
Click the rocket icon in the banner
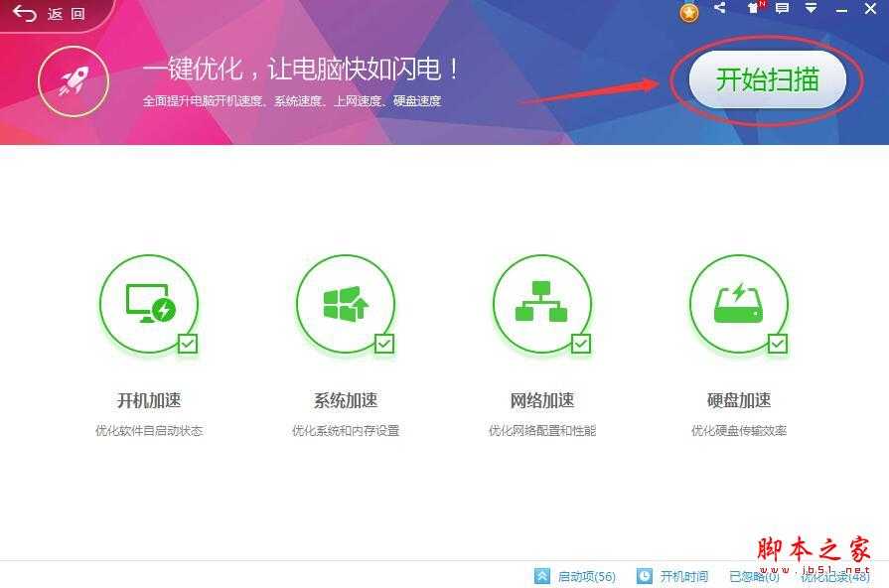[73, 80]
